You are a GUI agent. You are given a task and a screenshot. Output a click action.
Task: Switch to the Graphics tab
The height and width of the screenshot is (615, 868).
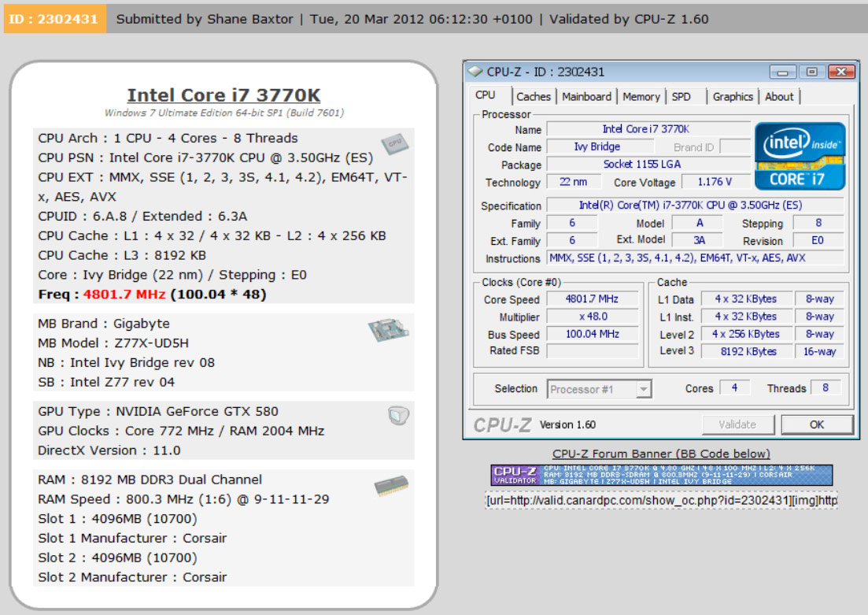click(x=733, y=96)
